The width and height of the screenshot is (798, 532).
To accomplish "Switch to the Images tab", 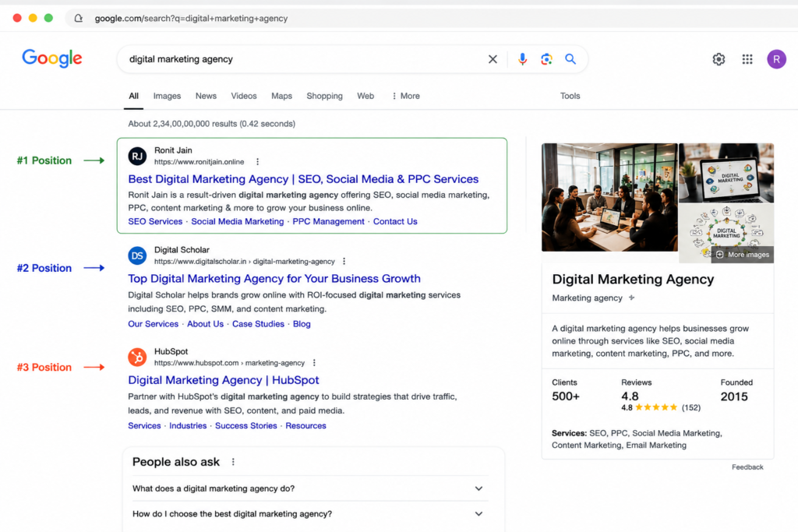I will click(x=167, y=96).
